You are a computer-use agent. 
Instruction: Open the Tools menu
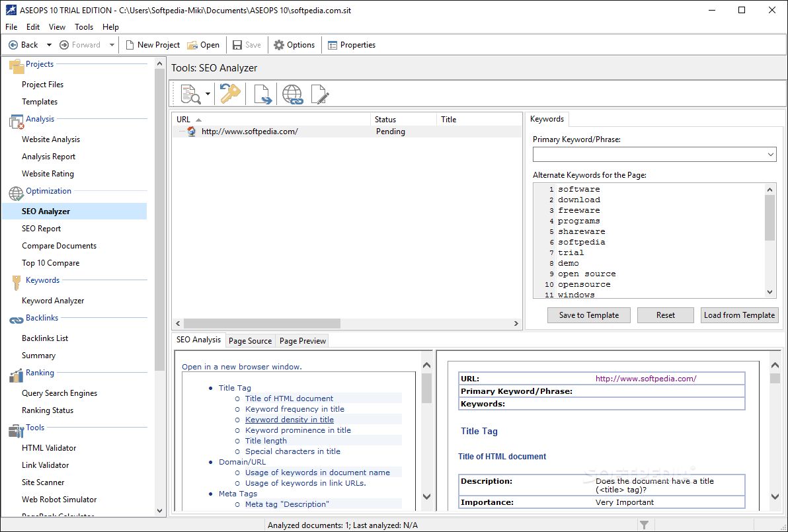pyautogui.click(x=84, y=26)
